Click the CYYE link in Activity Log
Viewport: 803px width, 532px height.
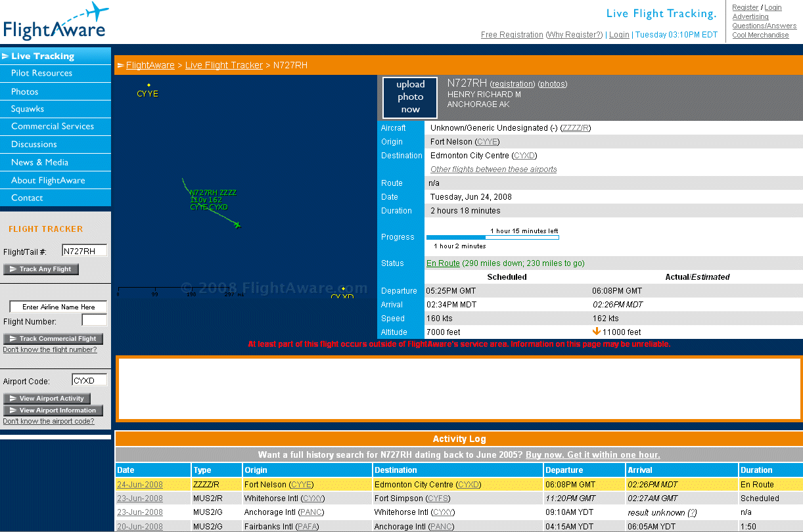[302, 485]
